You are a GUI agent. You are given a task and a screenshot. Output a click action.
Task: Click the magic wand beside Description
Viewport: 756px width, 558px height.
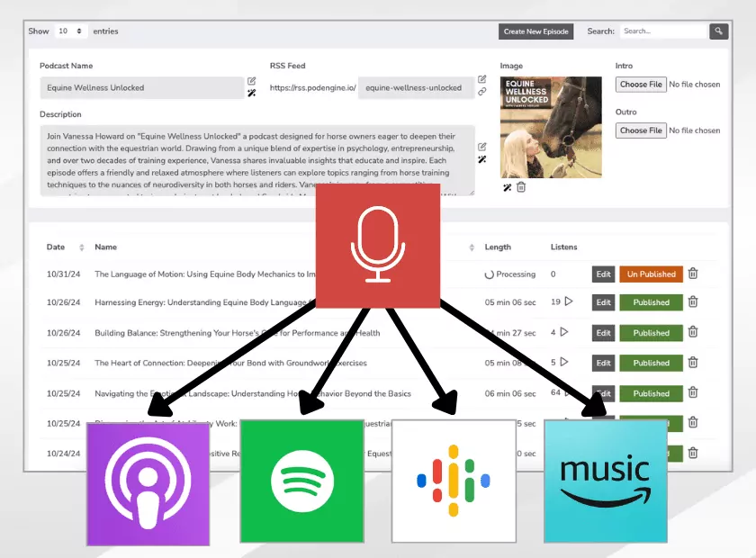point(482,159)
